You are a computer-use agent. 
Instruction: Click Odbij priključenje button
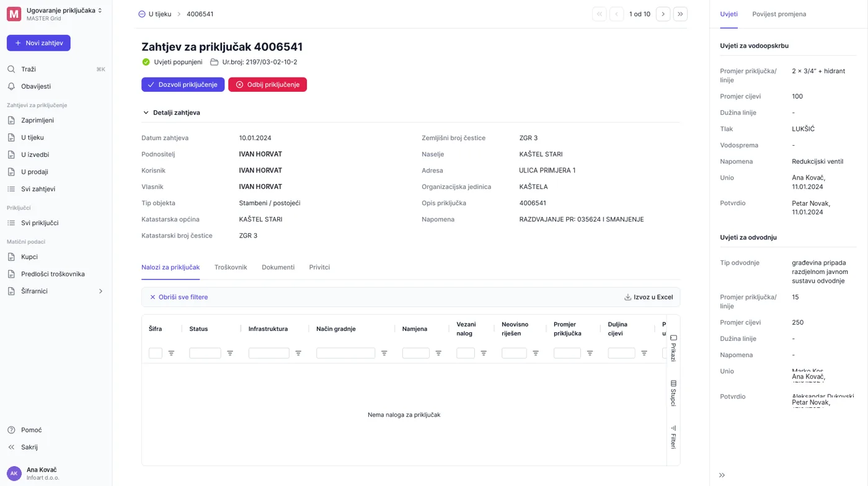[x=267, y=84]
